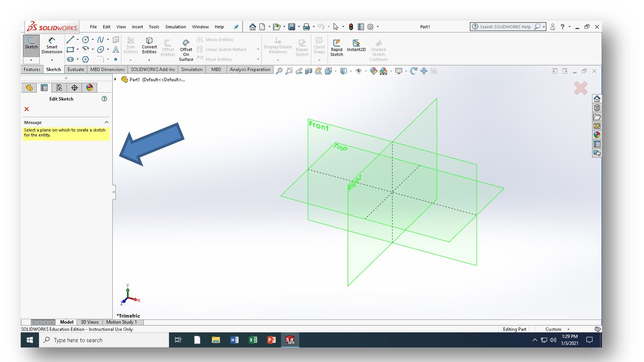
Task: Open the FeatureManager Design Tree tab
Action: click(29, 88)
